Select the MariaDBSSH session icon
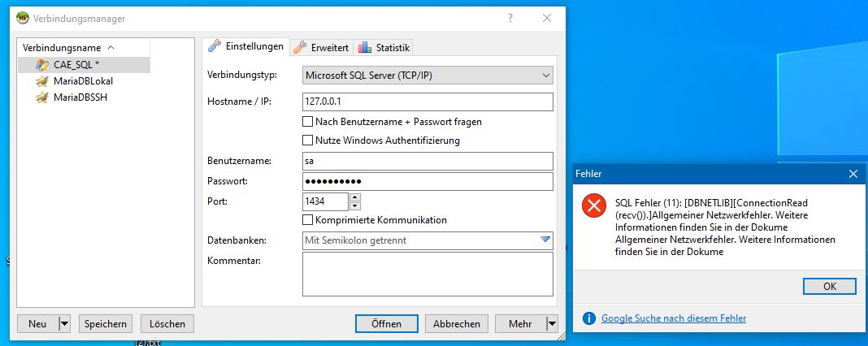The width and height of the screenshot is (868, 346). [42, 97]
